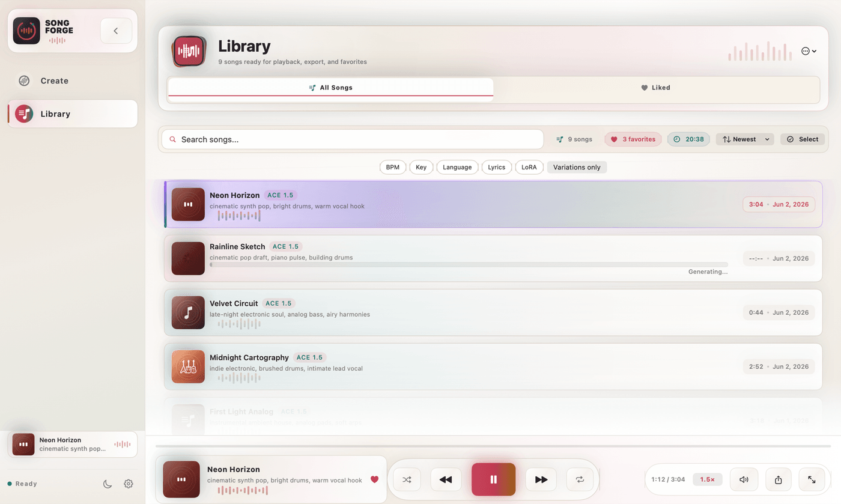Viewport: 841px width, 504px height.
Task: Collapse the sidebar with the chevron button
Action: pyautogui.click(x=116, y=31)
